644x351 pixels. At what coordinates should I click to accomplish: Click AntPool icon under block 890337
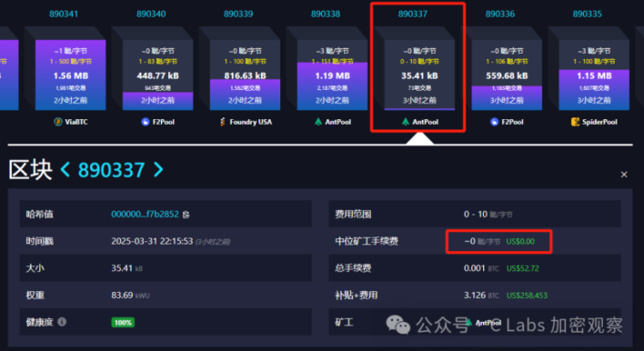point(406,122)
